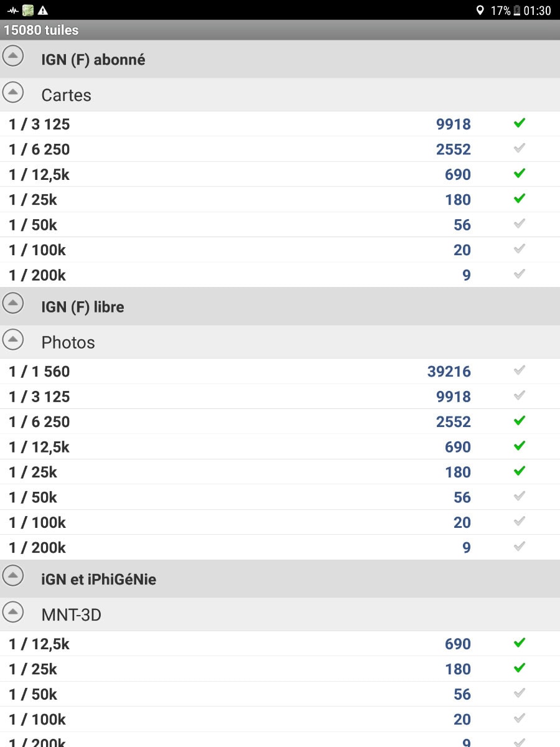Screen dimensions: 560x747
Task: Collapse the IGN (F) libre section
Action: click(13, 304)
